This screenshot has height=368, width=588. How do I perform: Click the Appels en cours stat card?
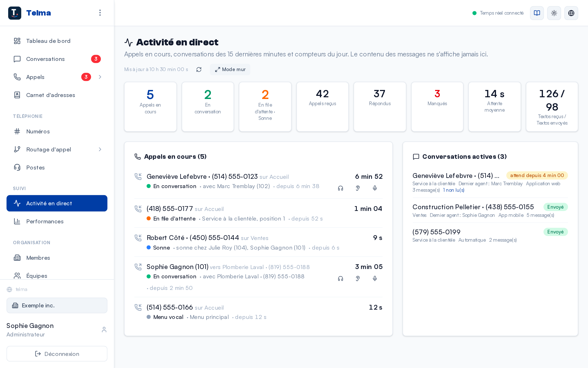[x=150, y=107]
